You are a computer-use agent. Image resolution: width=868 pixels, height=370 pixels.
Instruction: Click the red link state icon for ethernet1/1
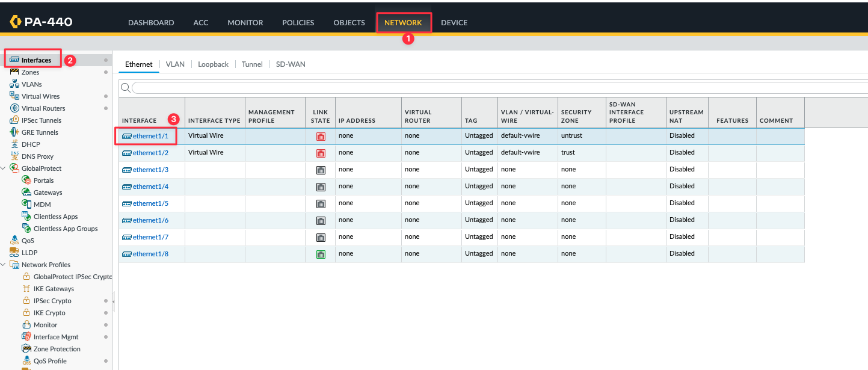321,137
